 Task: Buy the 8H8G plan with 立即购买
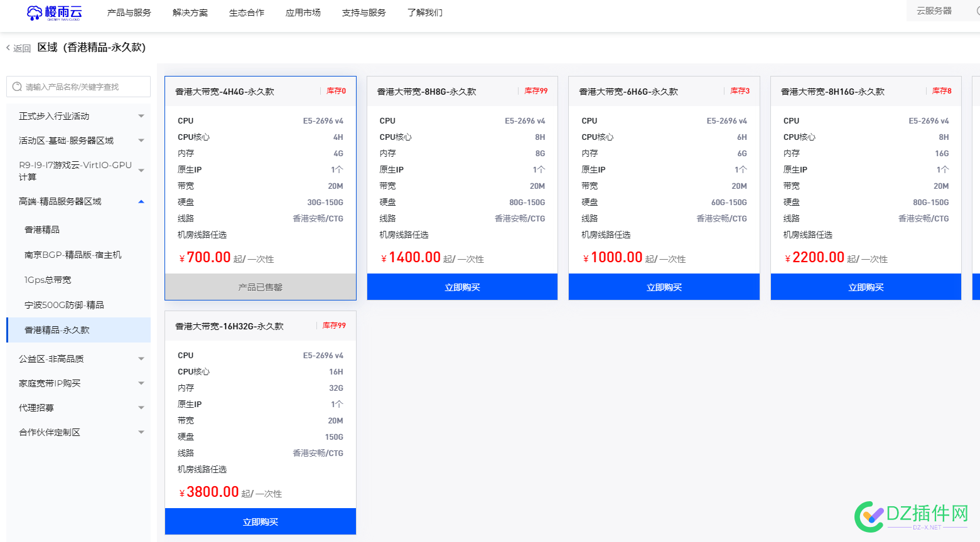(462, 287)
